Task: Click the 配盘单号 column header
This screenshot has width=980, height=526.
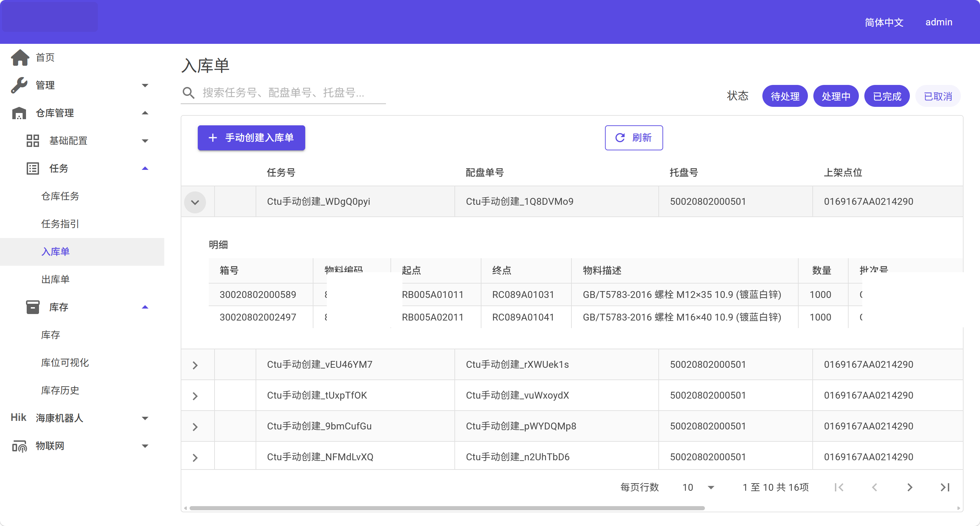Action: tap(485, 172)
